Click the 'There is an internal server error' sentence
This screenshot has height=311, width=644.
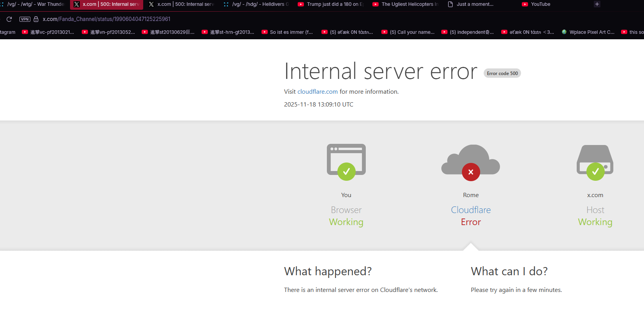pyautogui.click(x=361, y=290)
